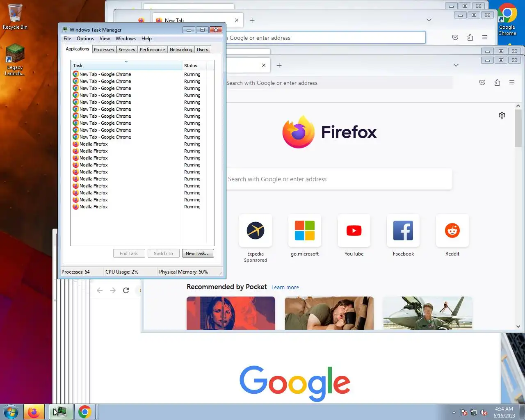Switch to the Processes tab
This screenshot has width=525, height=420.
click(104, 50)
